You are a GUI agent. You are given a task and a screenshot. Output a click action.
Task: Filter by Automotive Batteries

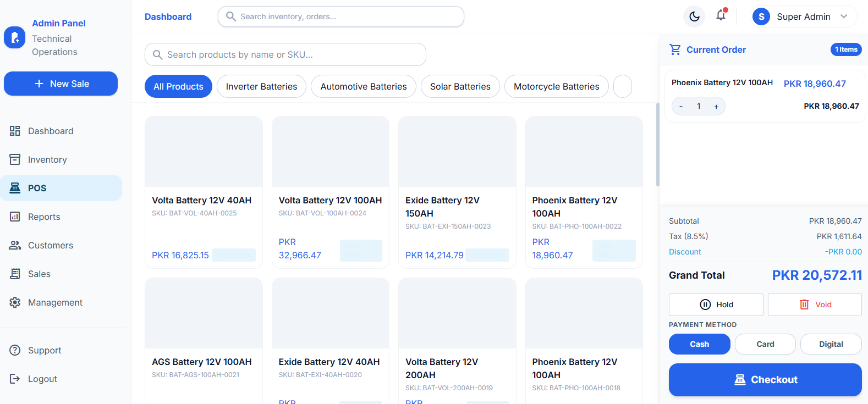364,86
